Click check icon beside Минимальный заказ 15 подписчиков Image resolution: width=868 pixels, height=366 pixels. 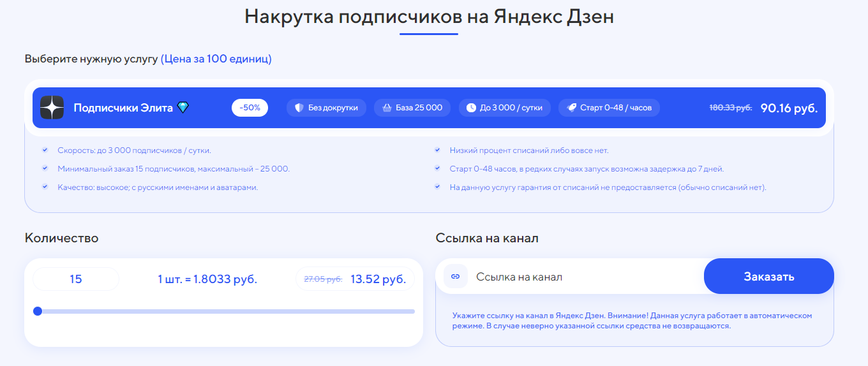(45, 169)
